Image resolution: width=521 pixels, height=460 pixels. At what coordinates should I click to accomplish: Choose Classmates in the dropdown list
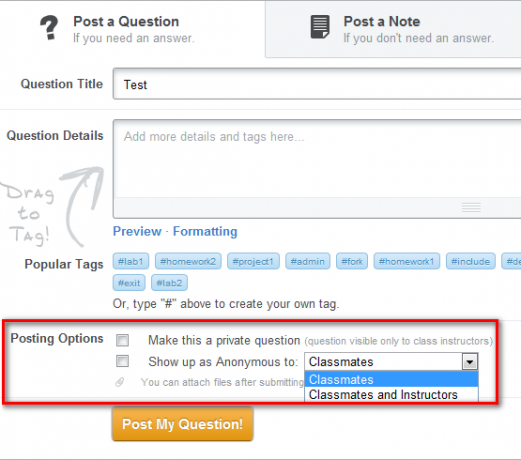click(391, 379)
